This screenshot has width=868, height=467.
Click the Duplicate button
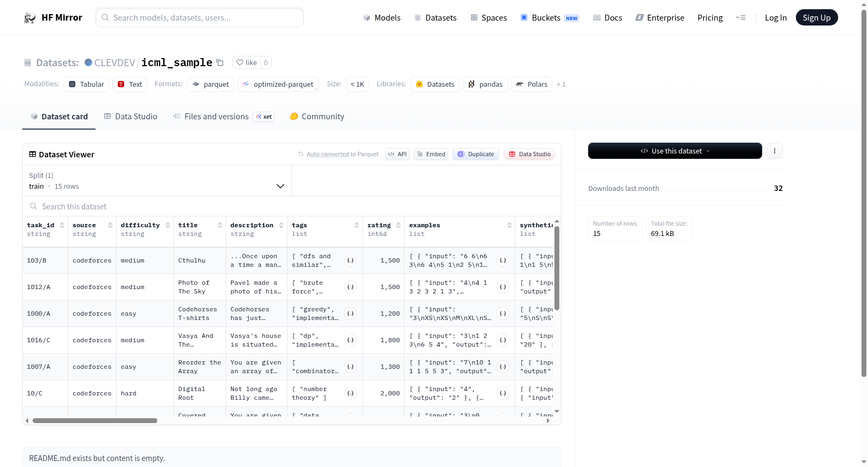(476, 154)
